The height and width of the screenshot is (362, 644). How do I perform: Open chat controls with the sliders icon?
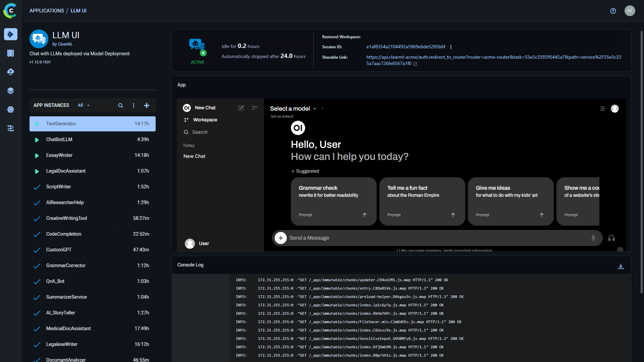603,109
